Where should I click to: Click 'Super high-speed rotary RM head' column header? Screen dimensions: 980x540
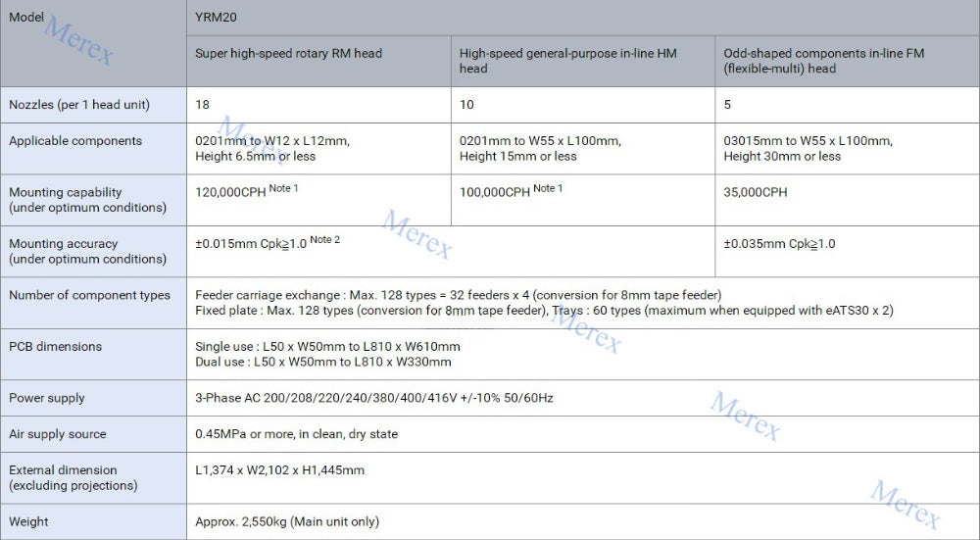point(289,53)
